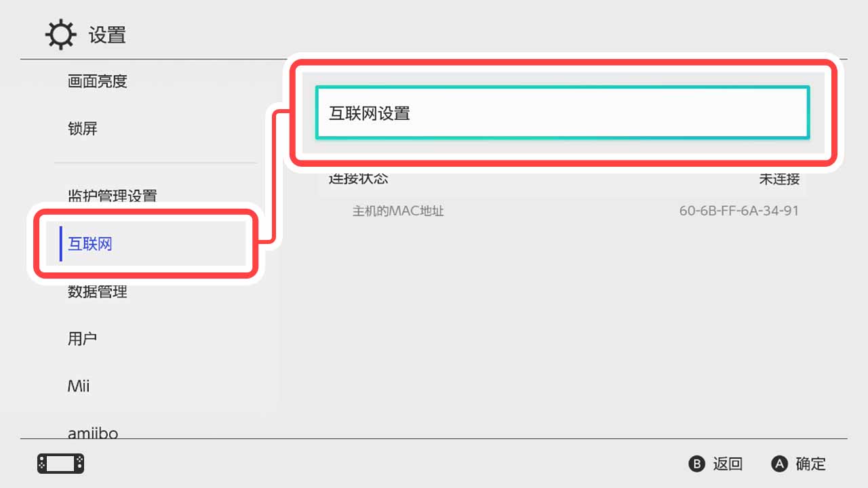This screenshot has width=868, height=488.
Task: Open 监护管理设置 in the sidebar
Action: (113, 196)
